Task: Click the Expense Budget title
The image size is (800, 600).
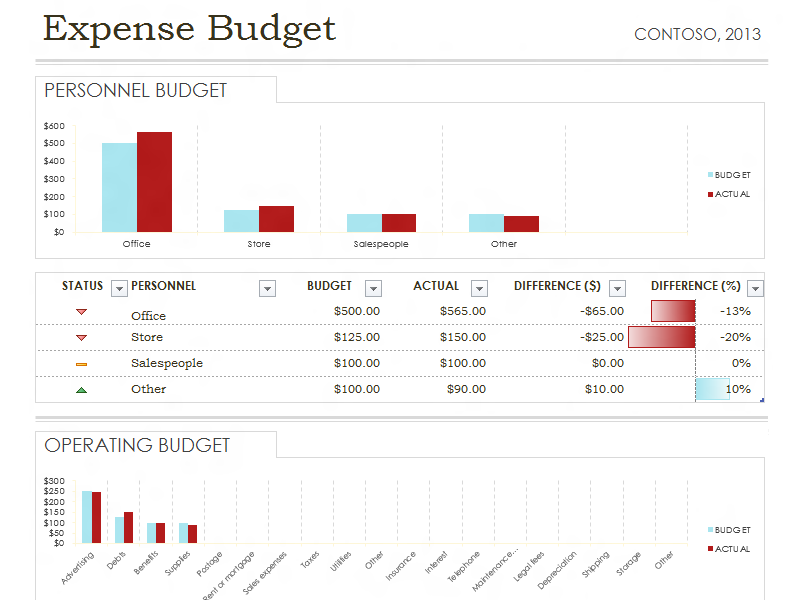Action: coord(189,29)
